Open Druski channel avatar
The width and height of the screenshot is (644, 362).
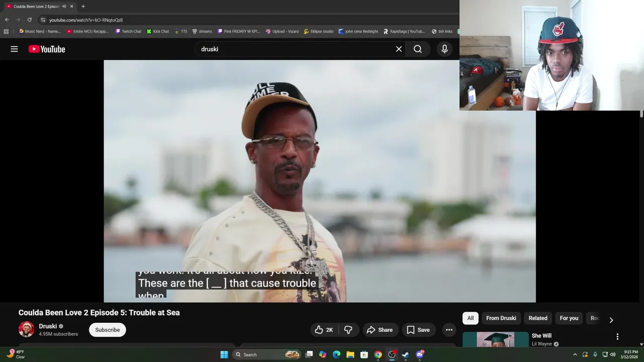(26, 329)
